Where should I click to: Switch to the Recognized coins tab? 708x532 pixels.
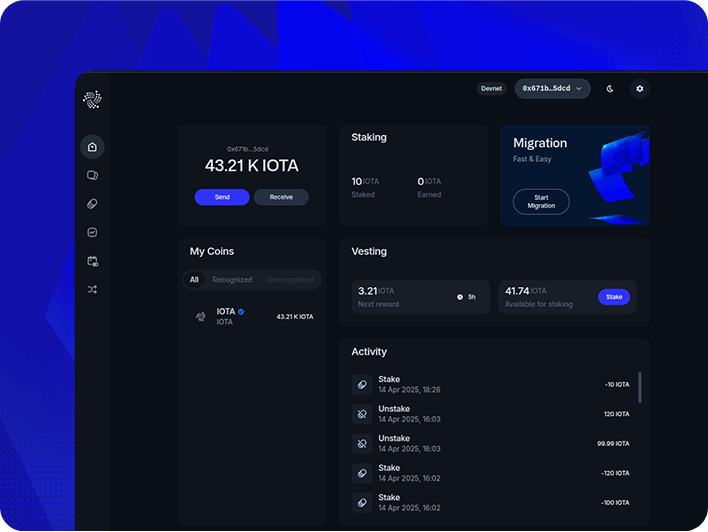click(232, 280)
